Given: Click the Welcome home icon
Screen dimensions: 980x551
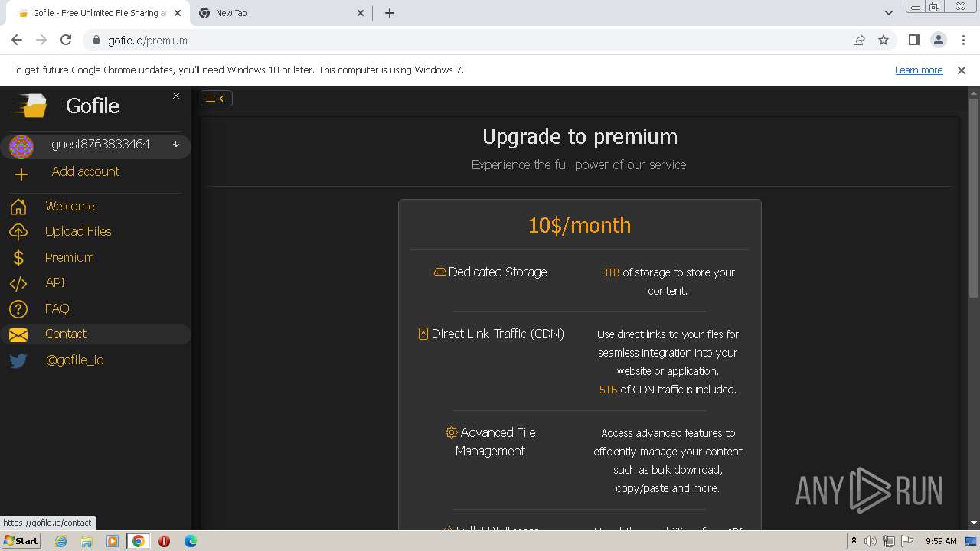Looking at the screenshot, I should pyautogui.click(x=18, y=207).
